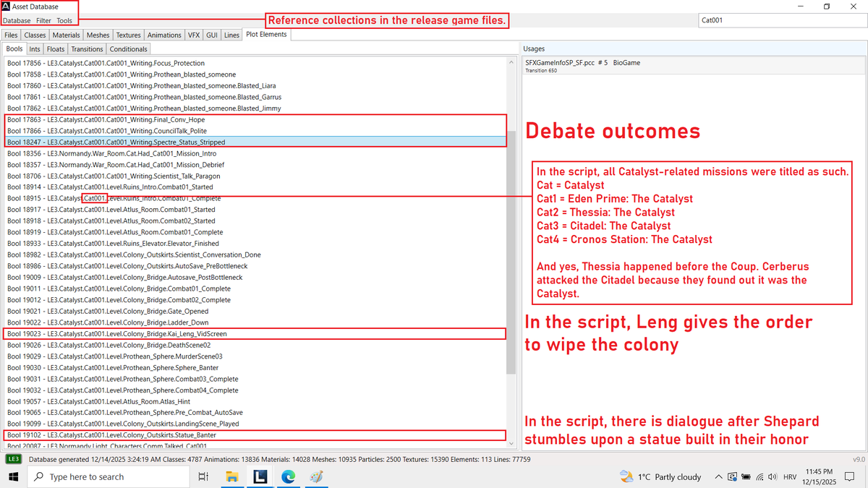The width and height of the screenshot is (868, 488).
Task: Switch to the Files tab
Action: click(11, 35)
